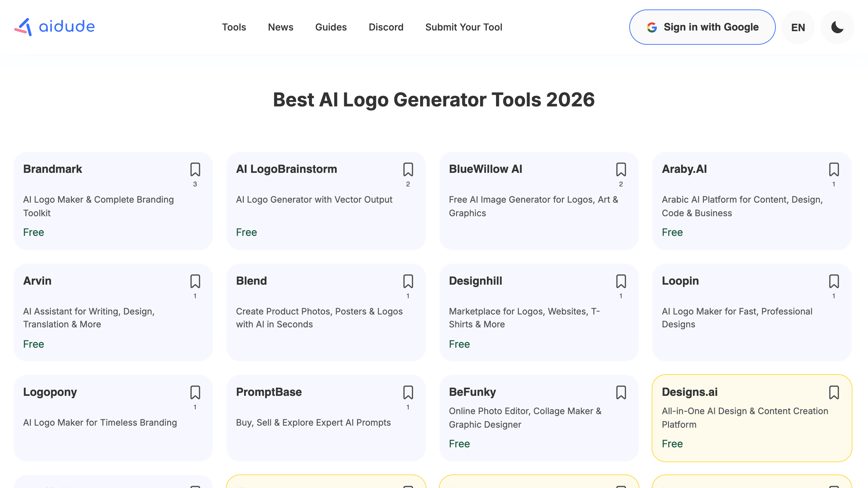Viewport: 868px width, 488px height.
Task: Open the Arvin title link
Action: pyautogui.click(x=37, y=281)
